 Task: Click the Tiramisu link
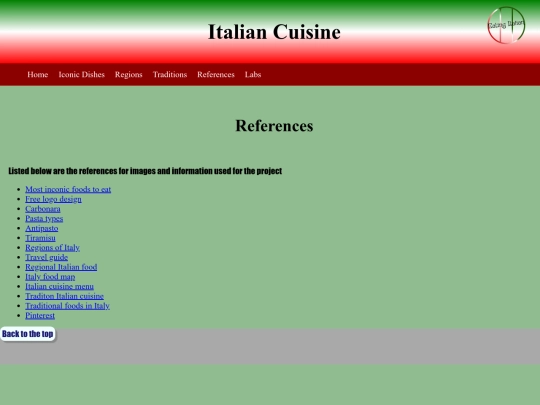pos(40,238)
